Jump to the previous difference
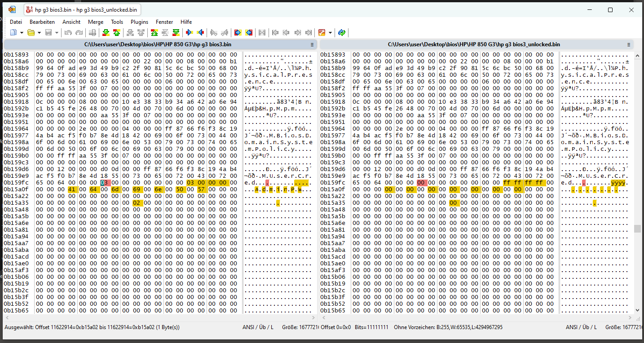 pos(117,32)
